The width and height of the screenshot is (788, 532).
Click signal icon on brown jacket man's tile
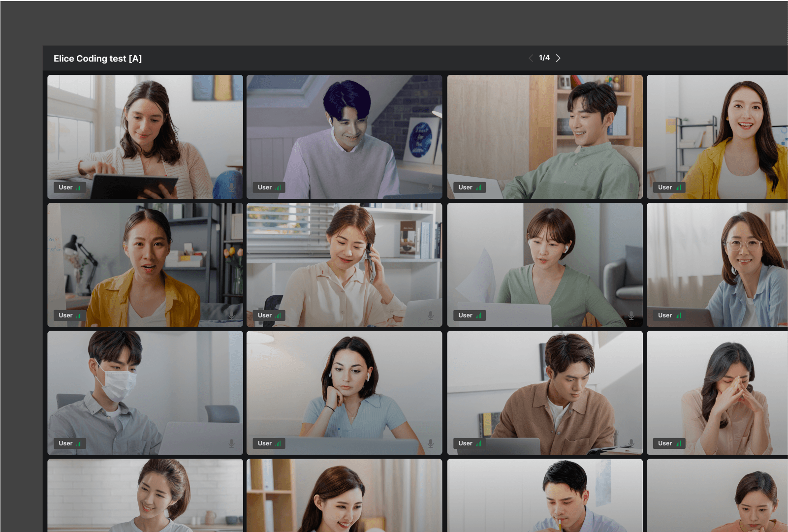pyautogui.click(x=479, y=443)
